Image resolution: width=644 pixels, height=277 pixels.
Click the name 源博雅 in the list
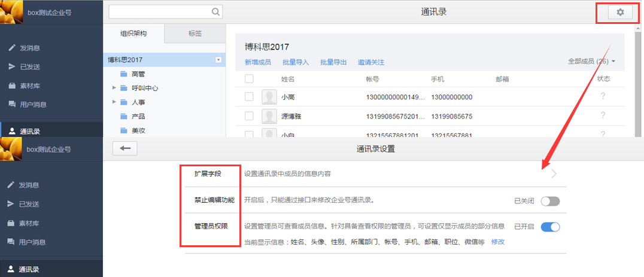[x=291, y=117]
